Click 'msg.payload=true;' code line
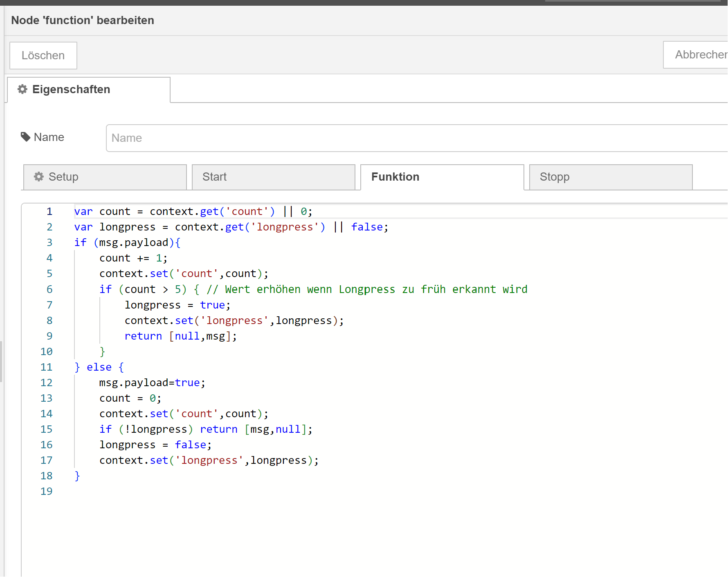 [152, 383]
